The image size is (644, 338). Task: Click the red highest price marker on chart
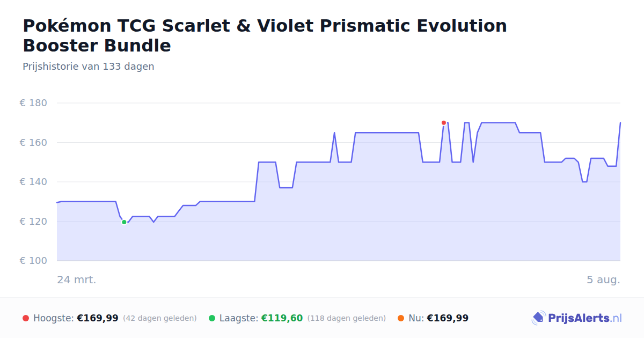[444, 123]
